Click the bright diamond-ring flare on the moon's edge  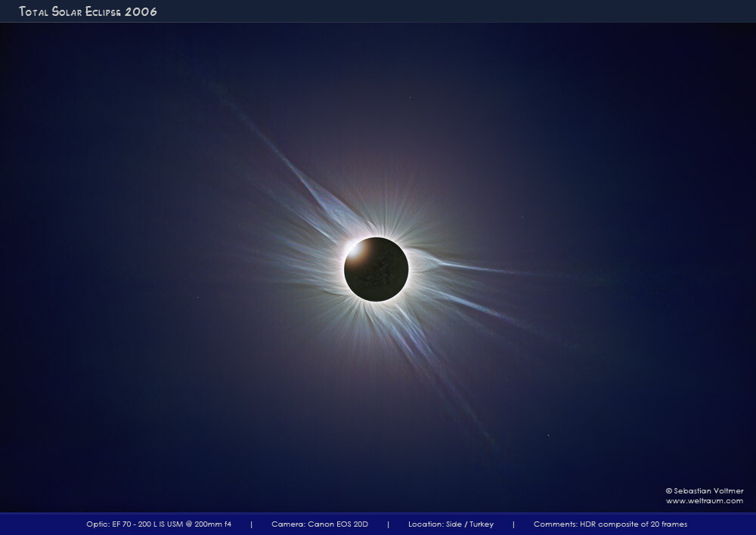pyautogui.click(x=354, y=247)
